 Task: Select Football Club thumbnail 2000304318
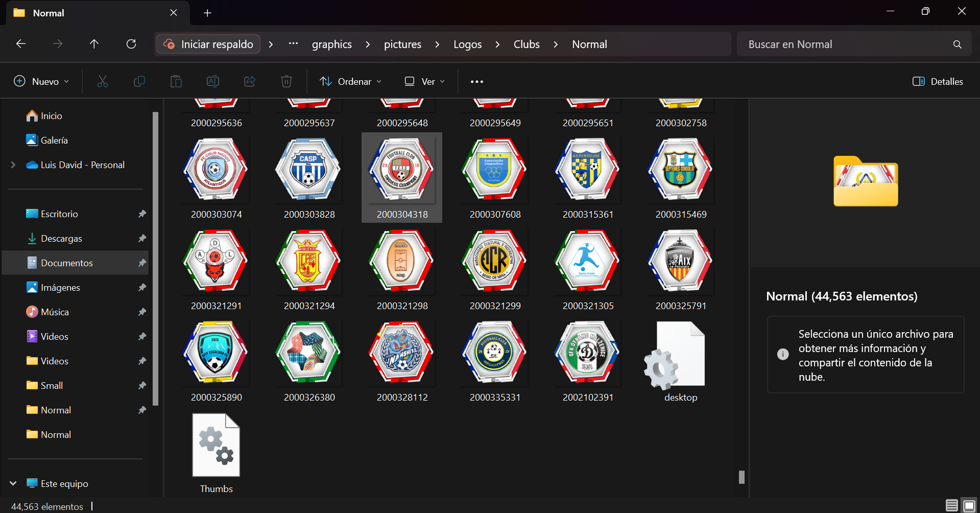tap(402, 178)
